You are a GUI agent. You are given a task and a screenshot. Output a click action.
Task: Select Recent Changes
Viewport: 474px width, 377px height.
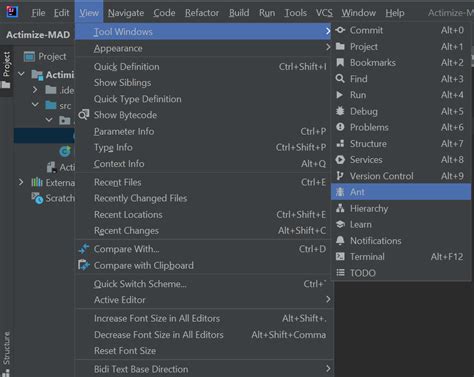click(203, 231)
